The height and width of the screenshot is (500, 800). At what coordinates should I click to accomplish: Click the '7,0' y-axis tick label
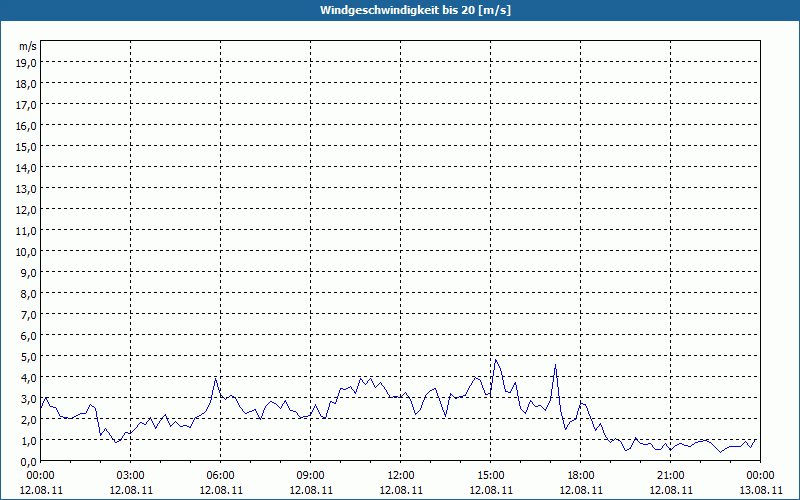30,315
